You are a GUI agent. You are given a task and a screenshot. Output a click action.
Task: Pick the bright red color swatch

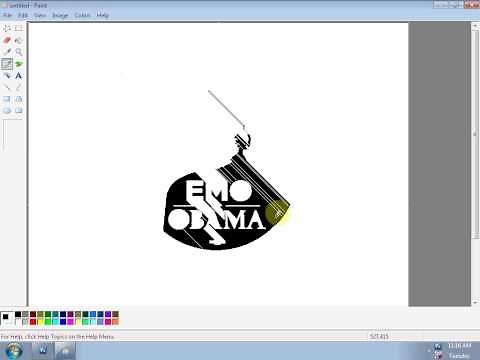pos(33,322)
